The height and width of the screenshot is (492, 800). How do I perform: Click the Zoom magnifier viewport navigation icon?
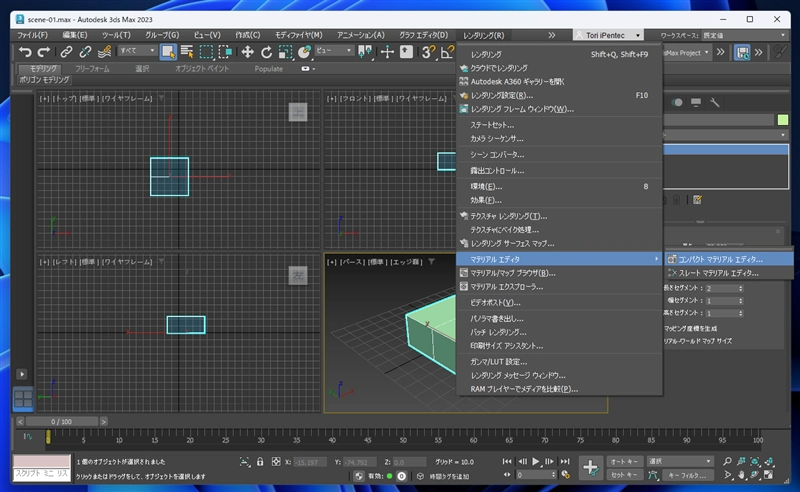point(728,461)
